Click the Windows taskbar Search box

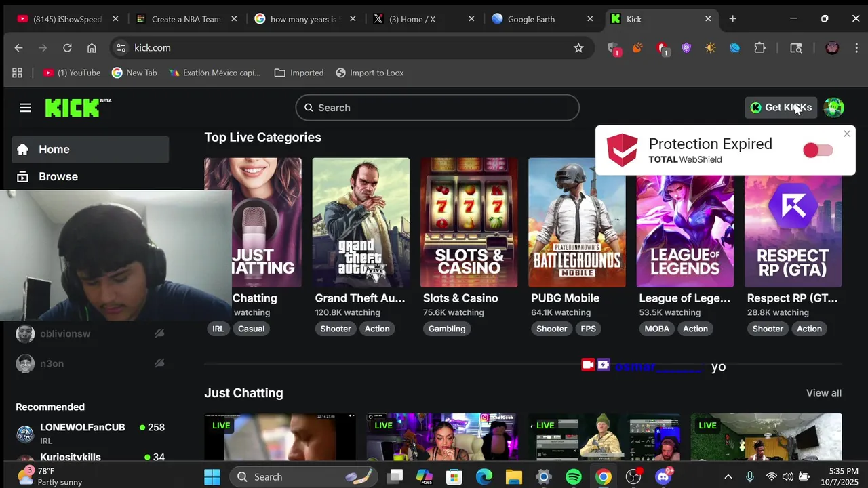pos(305,477)
